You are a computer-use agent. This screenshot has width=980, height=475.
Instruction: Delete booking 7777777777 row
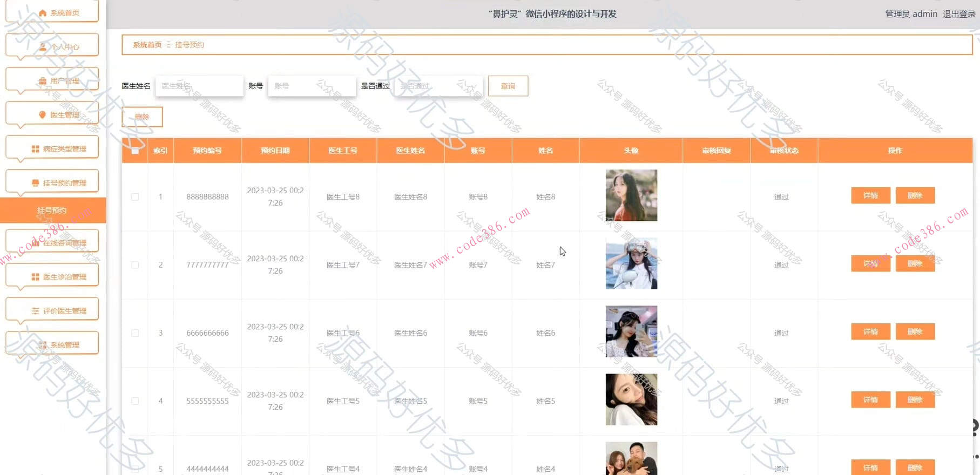[915, 263]
